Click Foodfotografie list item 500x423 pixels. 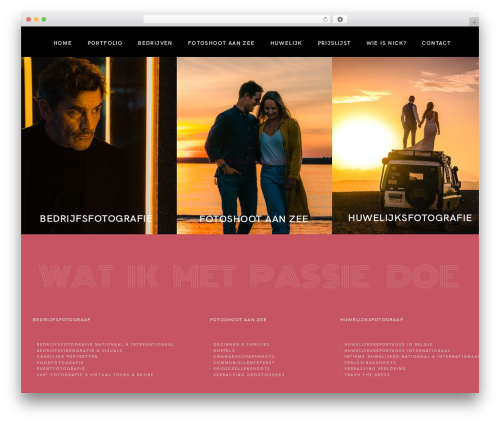(58, 362)
